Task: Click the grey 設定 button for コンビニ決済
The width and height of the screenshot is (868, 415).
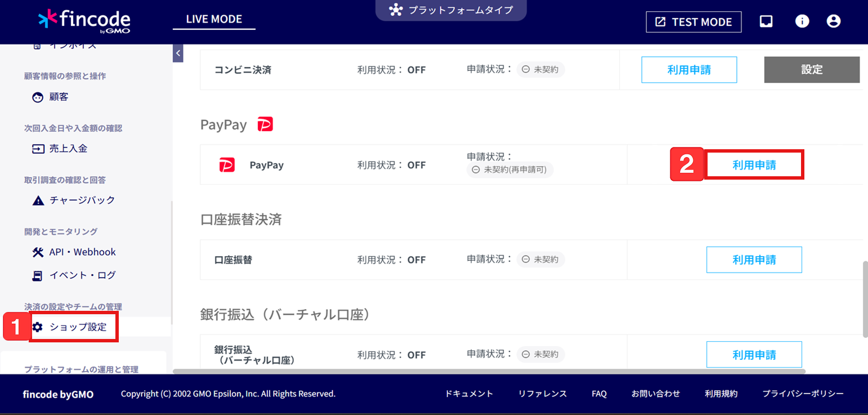Action: tap(812, 70)
